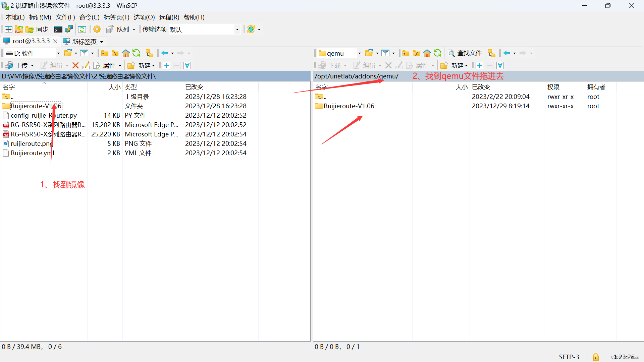The height and width of the screenshot is (362, 644).
Task: Open the 选项(O) menu
Action: click(x=144, y=17)
